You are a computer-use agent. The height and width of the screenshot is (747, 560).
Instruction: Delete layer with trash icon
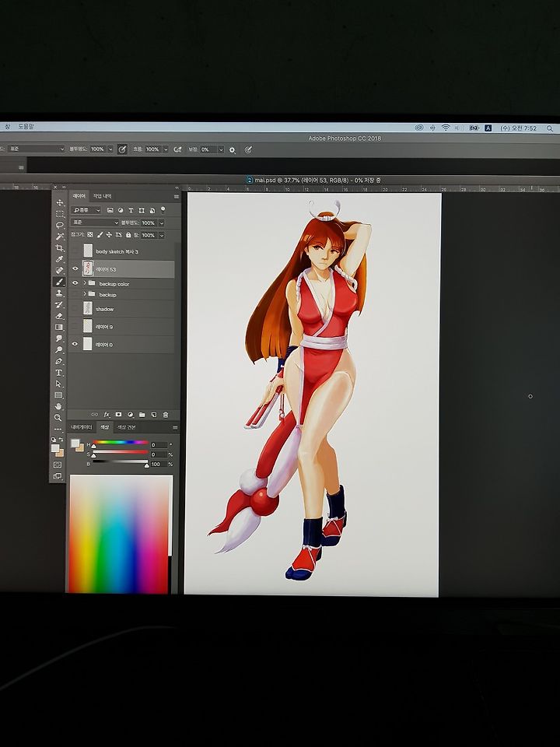(x=166, y=415)
